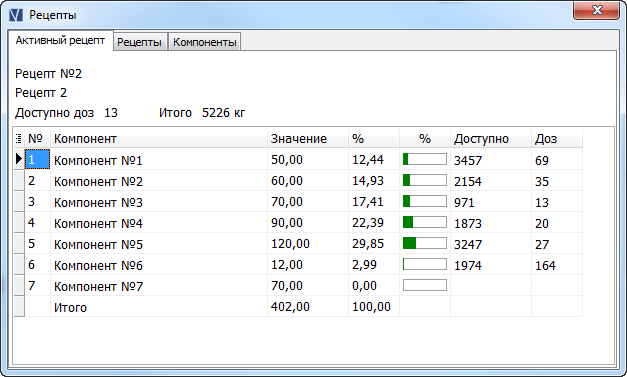Image resolution: width=627 pixels, height=377 pixels.
Task: Switch to the Активный рецепт tab
Action: pyautogui.click(x=60, y=40)
